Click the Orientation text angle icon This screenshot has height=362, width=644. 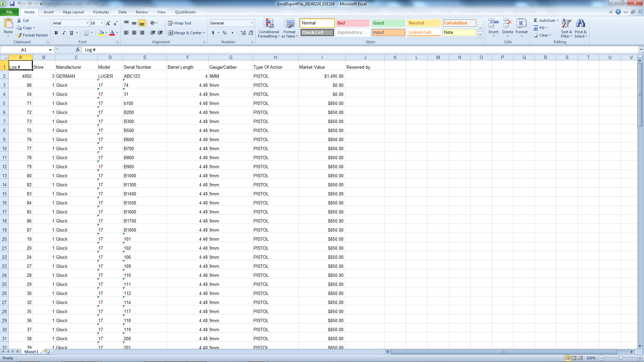153,23
